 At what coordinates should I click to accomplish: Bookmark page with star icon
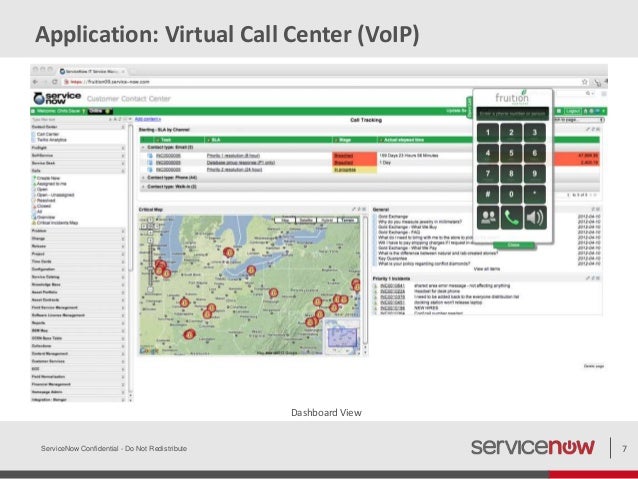585,82
